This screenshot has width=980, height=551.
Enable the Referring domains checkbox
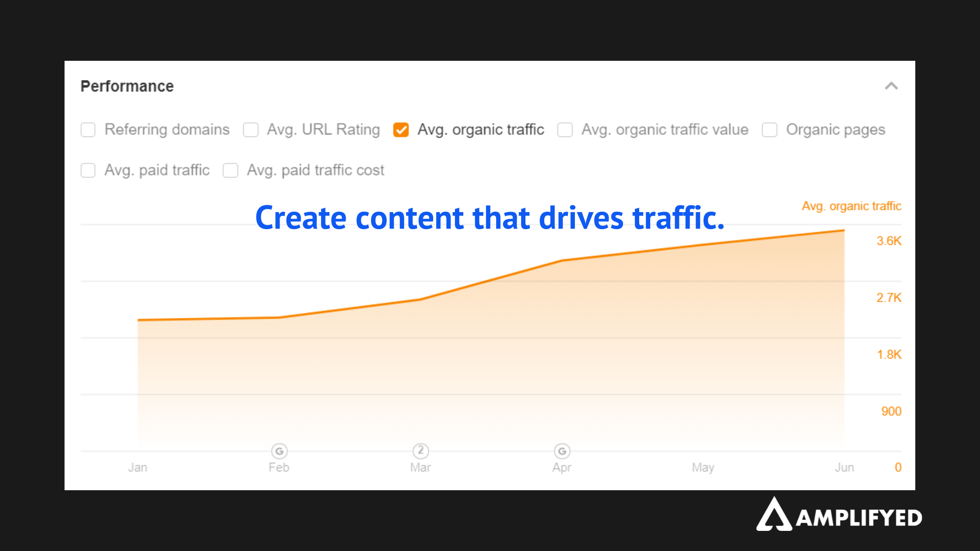point(88,129)
